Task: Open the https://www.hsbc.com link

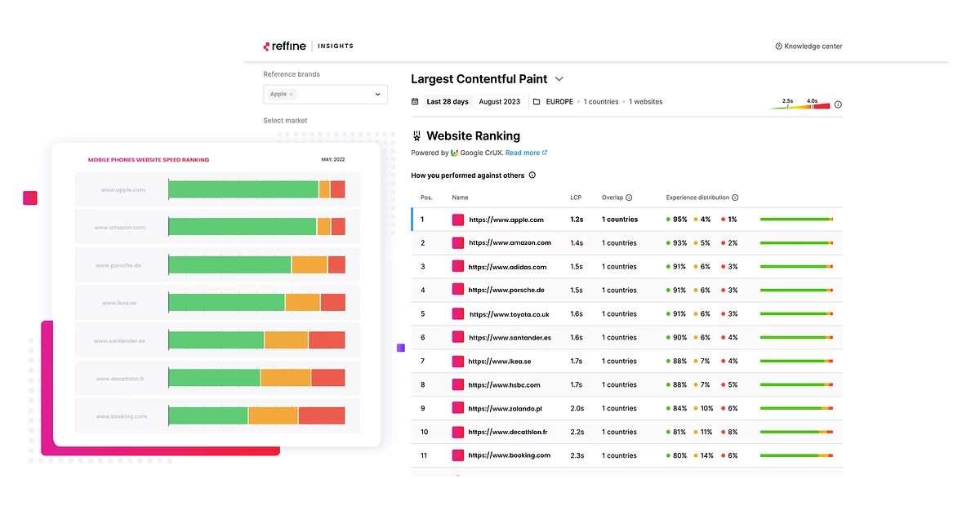Action: point(505,385)
